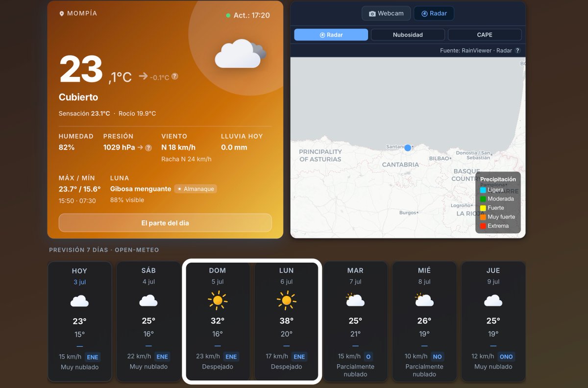
Task: Open the JUE 9 jul forecast card
Action: (x=493, y=321)
